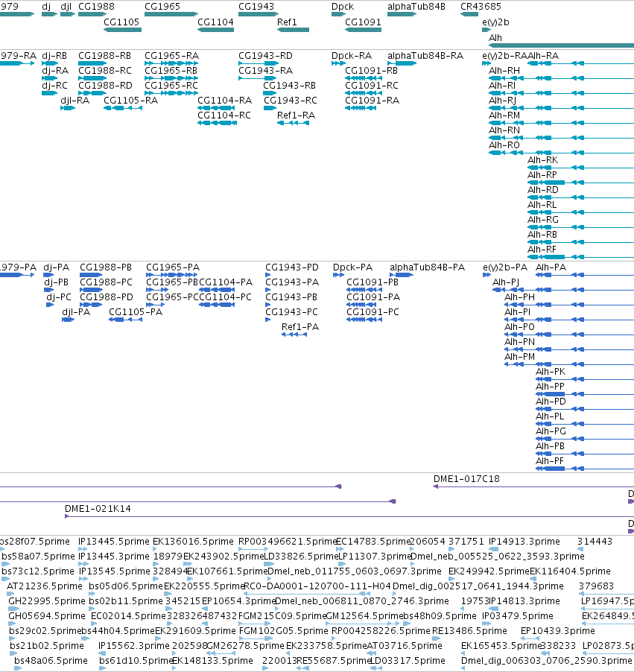Click BAC clone label DME1-017C18
The height and width of the screenshot is (672, 634).
466,479
